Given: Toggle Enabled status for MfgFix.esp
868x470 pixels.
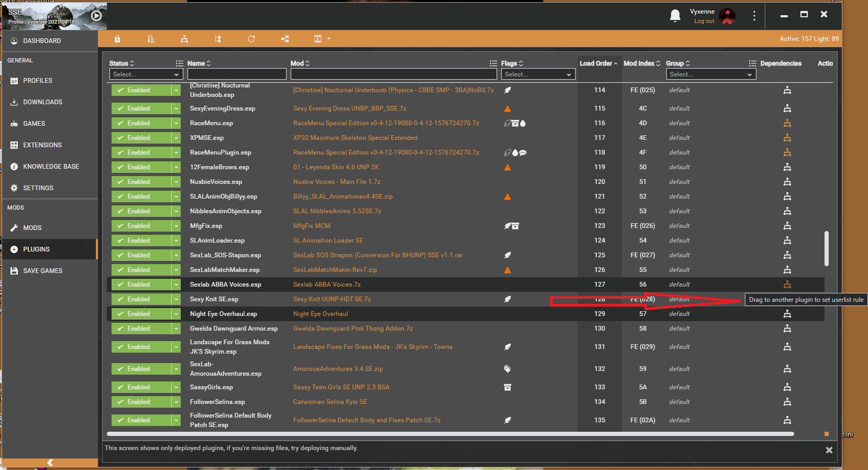Looking at the screenshot, I should (x=141, y=226).
